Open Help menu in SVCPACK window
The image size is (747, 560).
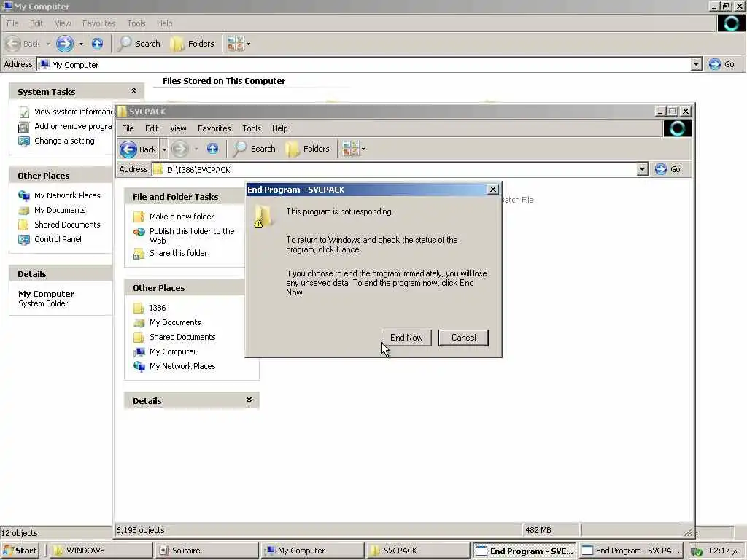click(279, 128)
